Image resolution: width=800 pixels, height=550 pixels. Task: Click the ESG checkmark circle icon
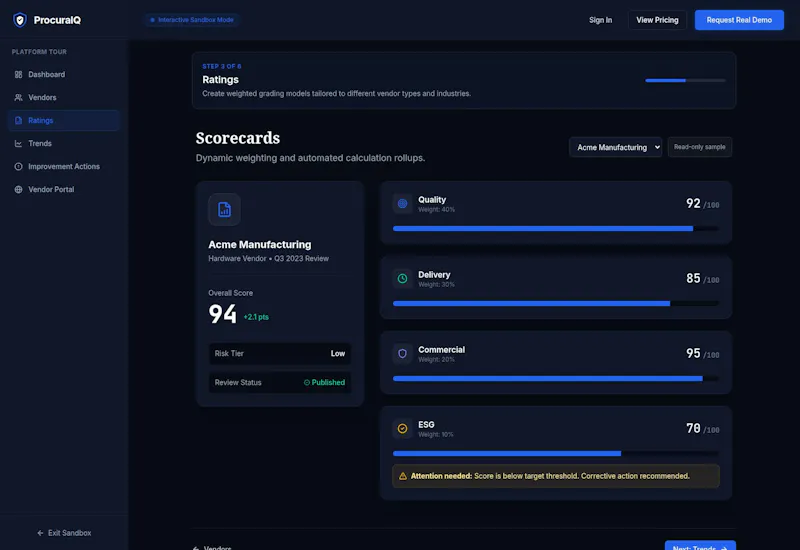402,429
